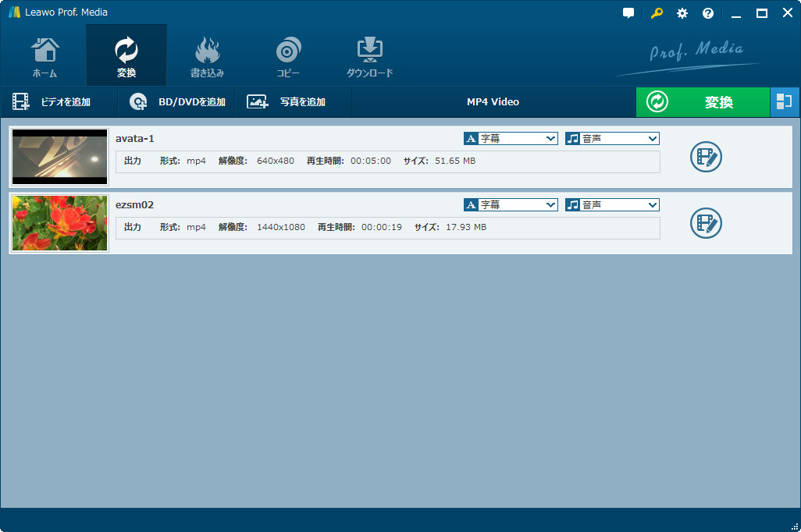The width and height of the screenshot is (801, 532).
Task: Click the duration 00:05:00
Action: click(x=371, y=161)
